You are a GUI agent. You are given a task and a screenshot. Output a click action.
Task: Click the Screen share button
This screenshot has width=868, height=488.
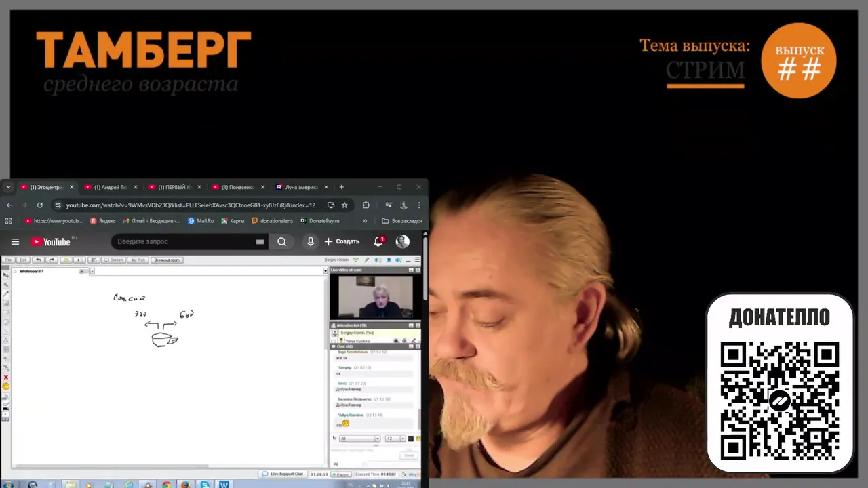(114, 260)
